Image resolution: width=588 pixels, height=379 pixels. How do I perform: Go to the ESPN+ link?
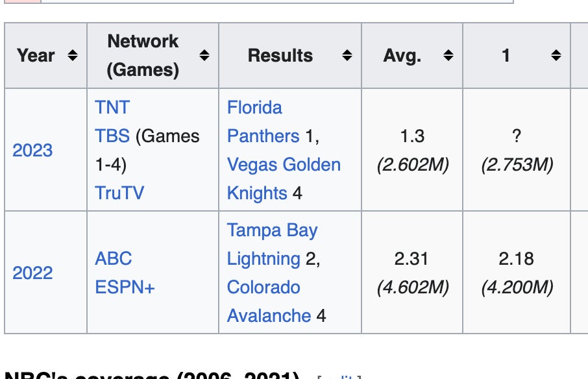pos(125,287)
